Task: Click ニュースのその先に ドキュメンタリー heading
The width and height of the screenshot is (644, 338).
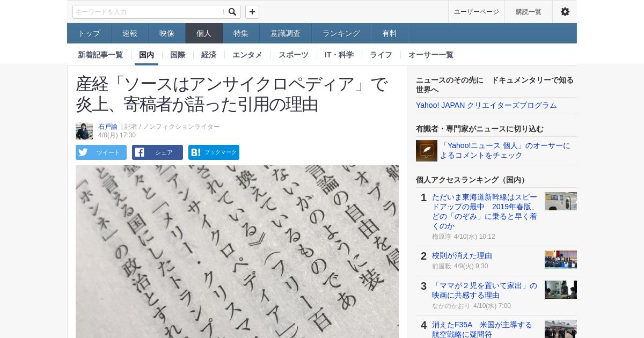Action: click(x=495, y=85)
